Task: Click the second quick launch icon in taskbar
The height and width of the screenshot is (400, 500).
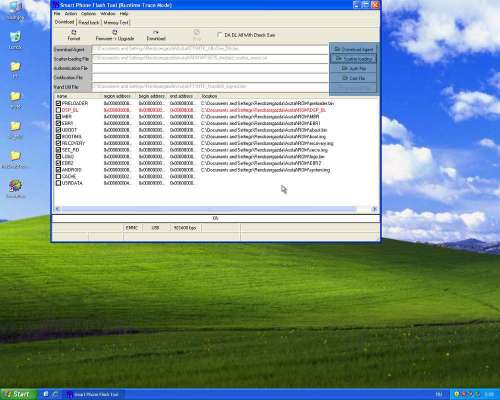Action: (56, 394)
